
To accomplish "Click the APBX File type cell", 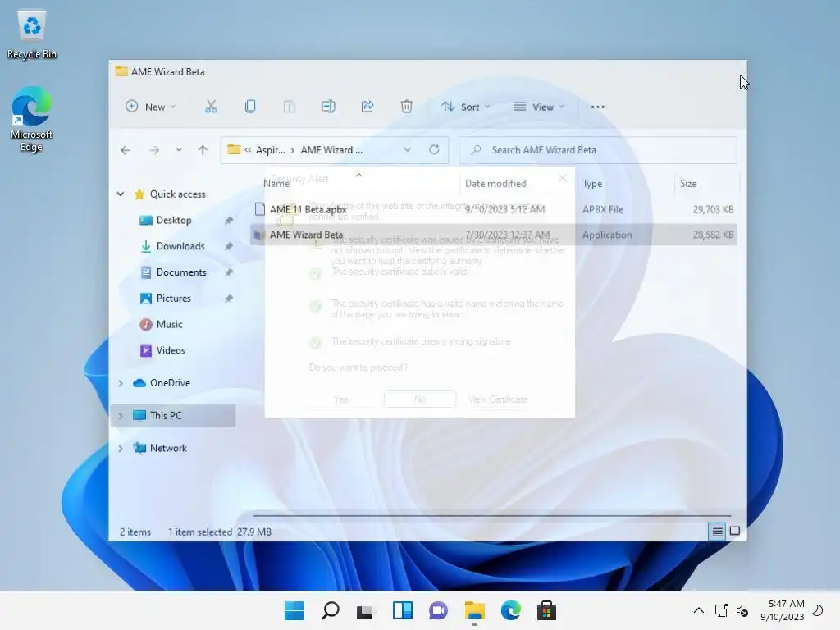I will (x=603, y=209).
